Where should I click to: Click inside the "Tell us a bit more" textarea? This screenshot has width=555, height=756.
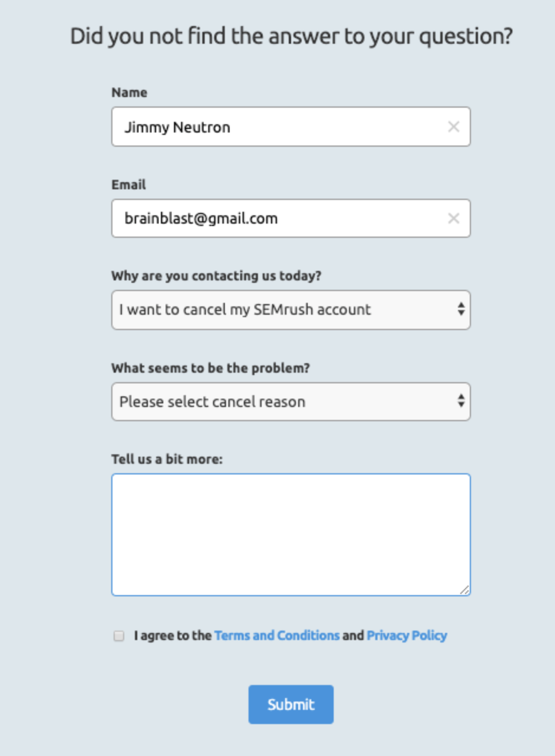pyautogui.click(x=291, y=534)
